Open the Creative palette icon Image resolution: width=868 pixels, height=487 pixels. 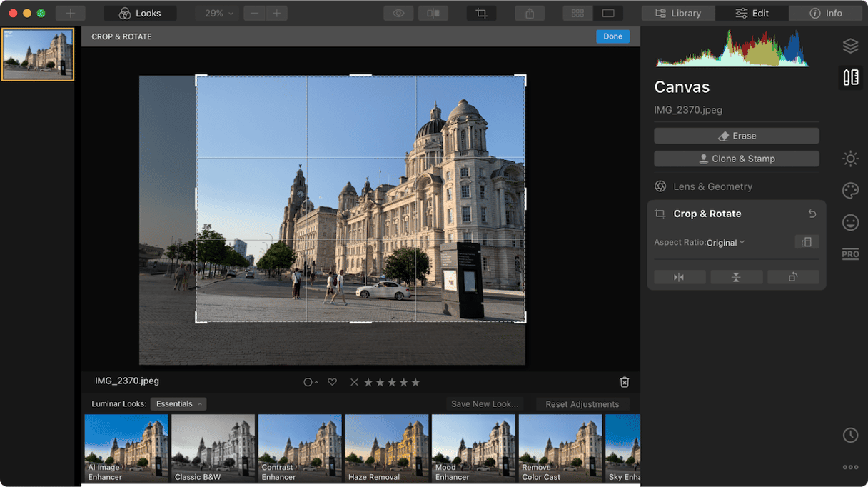click(x=849, y=191)
